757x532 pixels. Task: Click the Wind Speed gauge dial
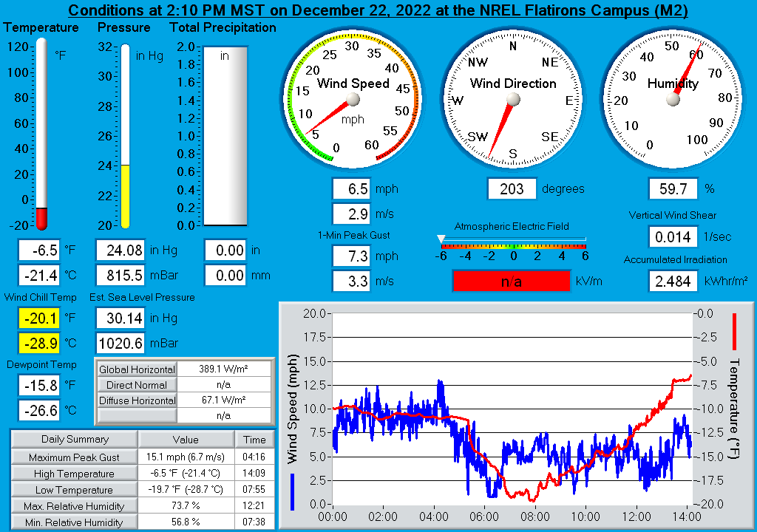pos(353,99)
